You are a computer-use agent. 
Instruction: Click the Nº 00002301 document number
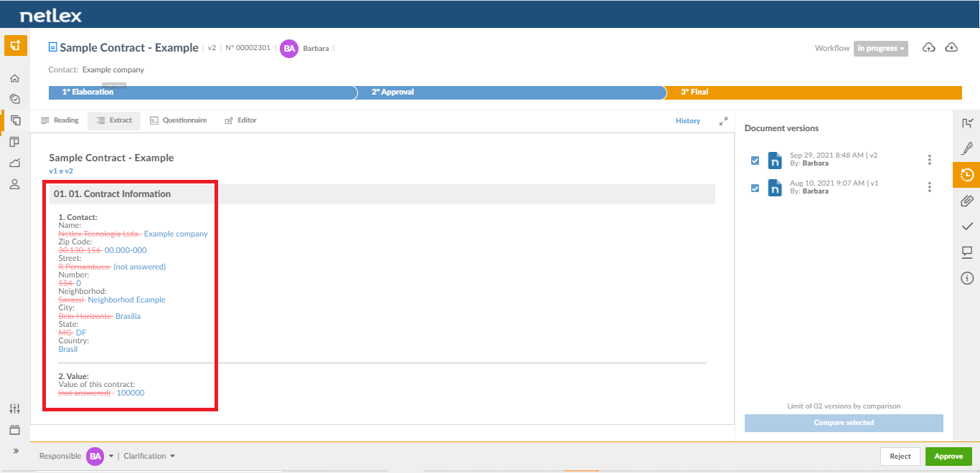click(248, 48)
